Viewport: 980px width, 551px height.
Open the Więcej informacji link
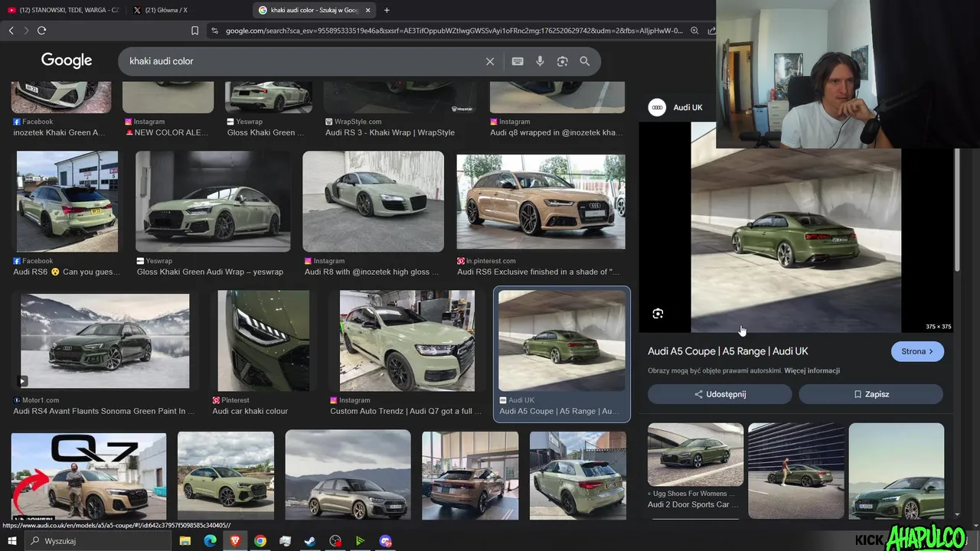pyautogui.click(x=812, y=370)
